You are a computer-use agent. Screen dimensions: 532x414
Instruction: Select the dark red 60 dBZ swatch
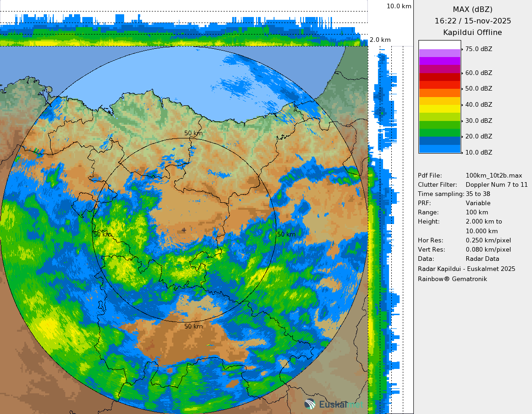click(440, 77)
